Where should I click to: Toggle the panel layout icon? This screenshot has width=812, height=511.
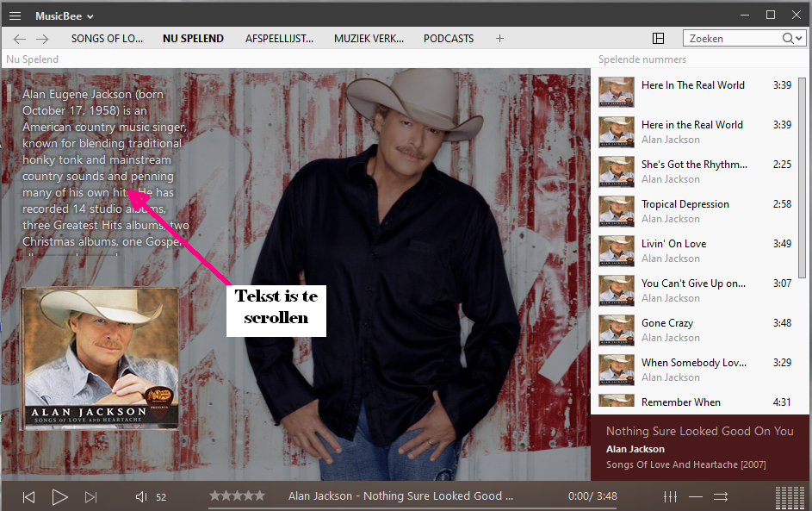(658, 39)
